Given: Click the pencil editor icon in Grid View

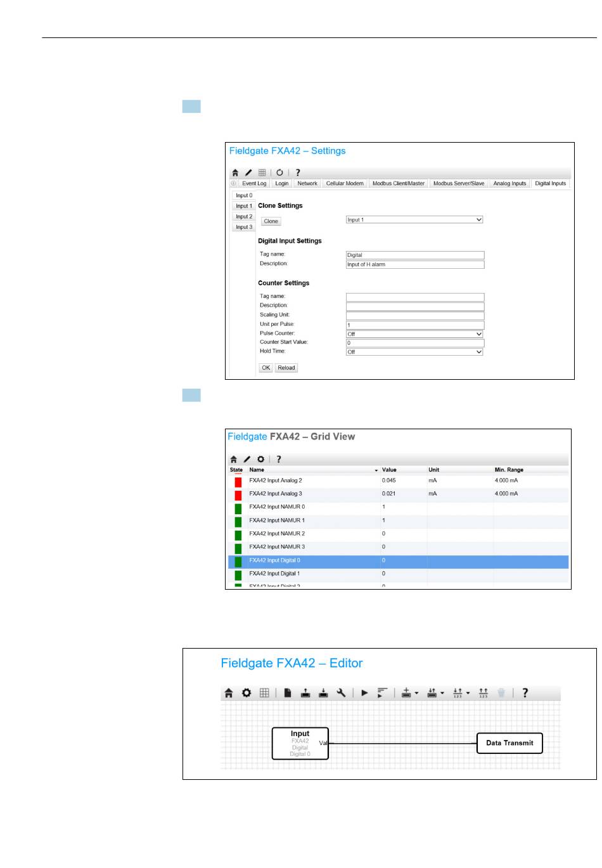Looking at the screenshot, I should click(x=247, y=459).
